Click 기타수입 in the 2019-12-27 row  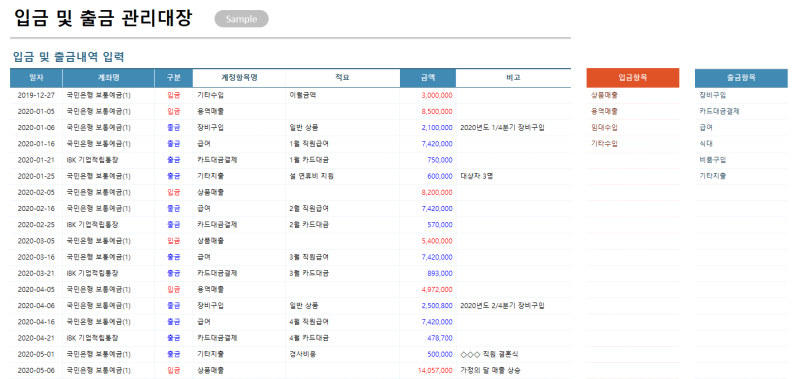point(210,95)
